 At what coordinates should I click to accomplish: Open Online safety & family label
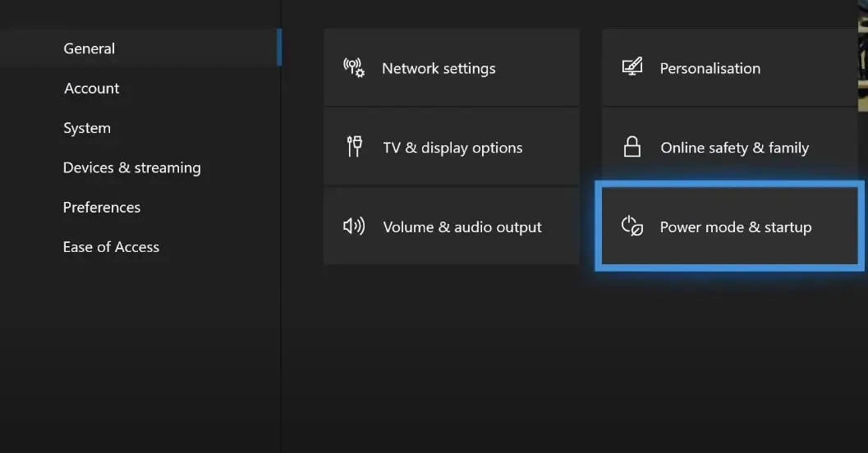click(735, 148)
